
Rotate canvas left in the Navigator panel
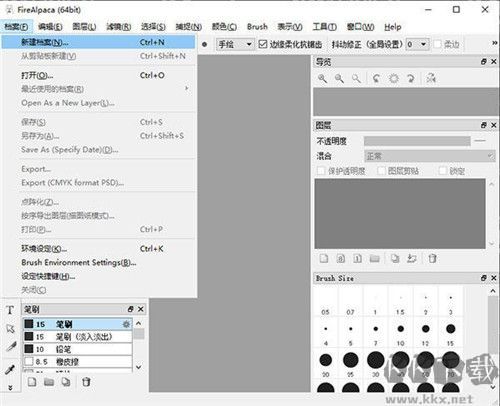[376, 79]
